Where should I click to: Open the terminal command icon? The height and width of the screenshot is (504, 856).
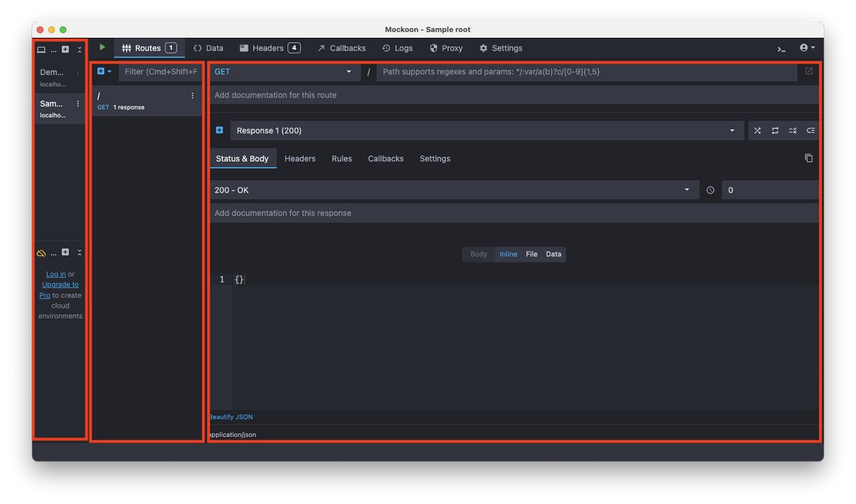tap(782, 48)
